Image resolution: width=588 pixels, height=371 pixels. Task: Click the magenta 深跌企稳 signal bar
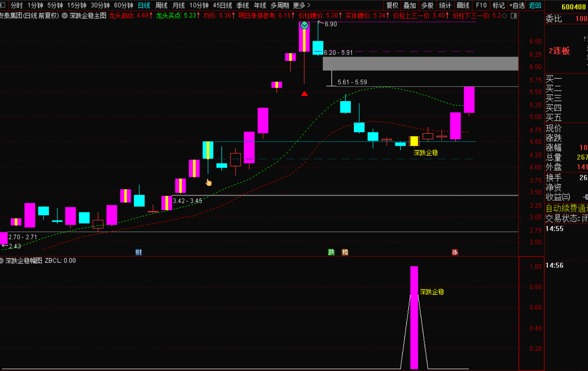414,317
